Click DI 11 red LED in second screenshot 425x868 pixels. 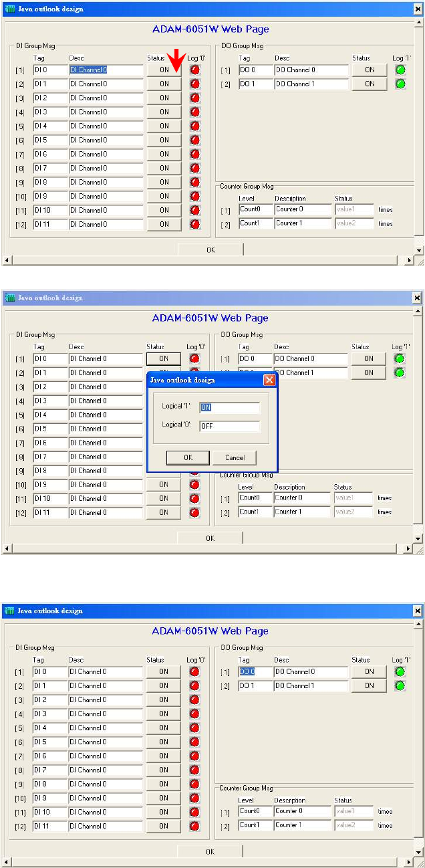(x=194, y=512)
